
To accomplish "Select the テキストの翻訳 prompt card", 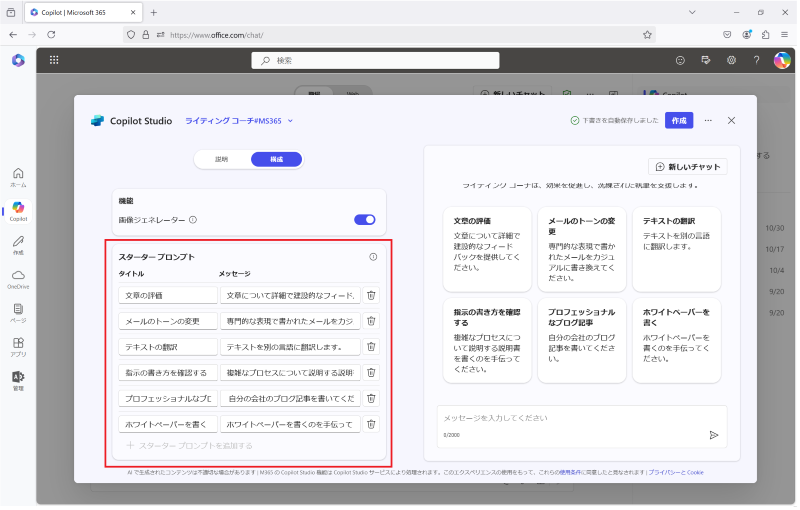I will tap(677, 249).
